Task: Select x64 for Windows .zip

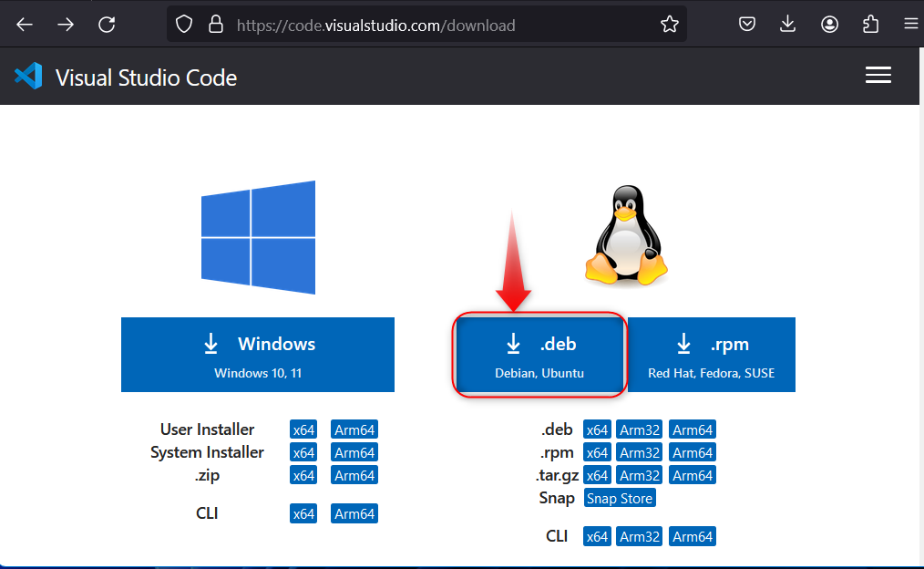Action: 303,475
